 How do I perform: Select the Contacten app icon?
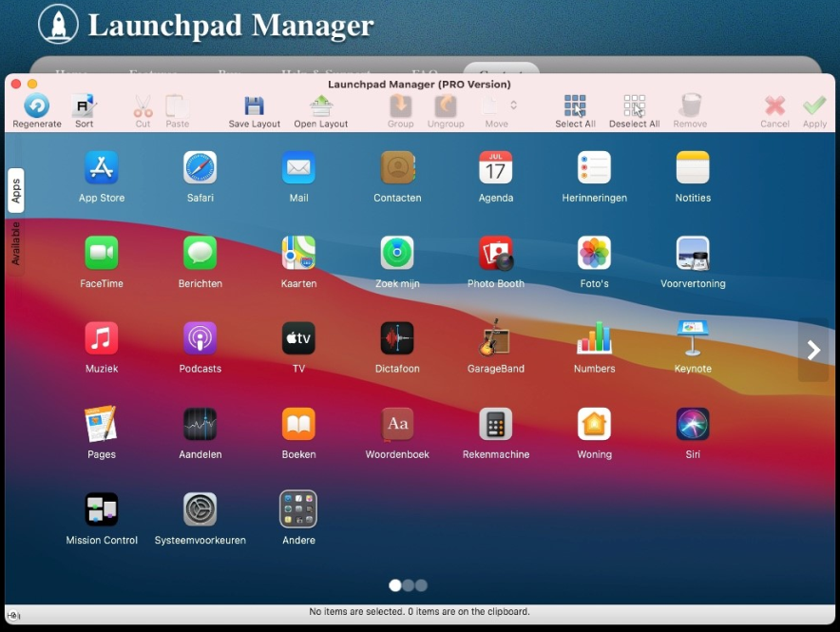pyautogui.click(x=397, y=167)
